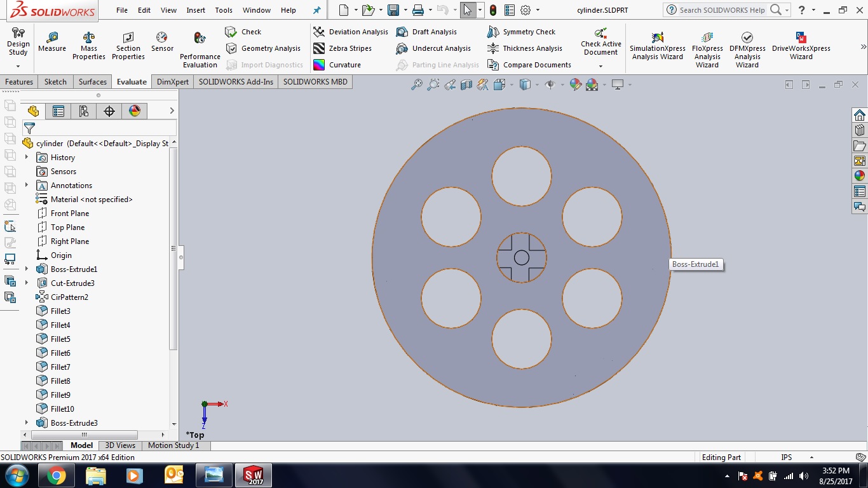Select Fillet5 in the feature tree
The width and height of the screenshot is (868, 488).
pos(53,339)
